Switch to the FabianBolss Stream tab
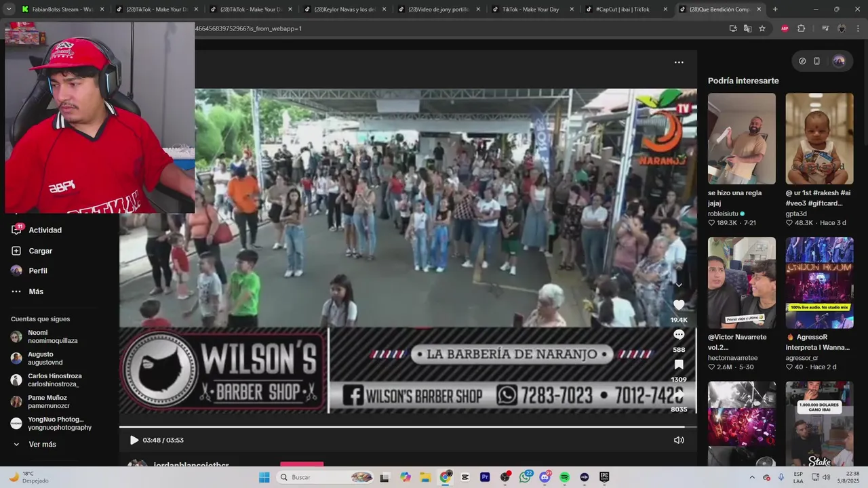Viewport: 868px width, 488px height. click(62, 9)
